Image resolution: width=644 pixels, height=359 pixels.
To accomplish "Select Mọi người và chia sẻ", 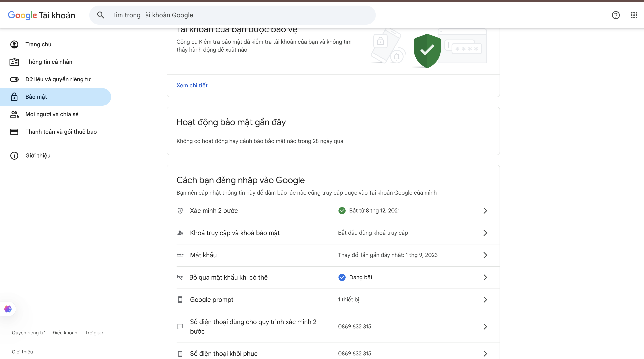I will tap(52, 114).
